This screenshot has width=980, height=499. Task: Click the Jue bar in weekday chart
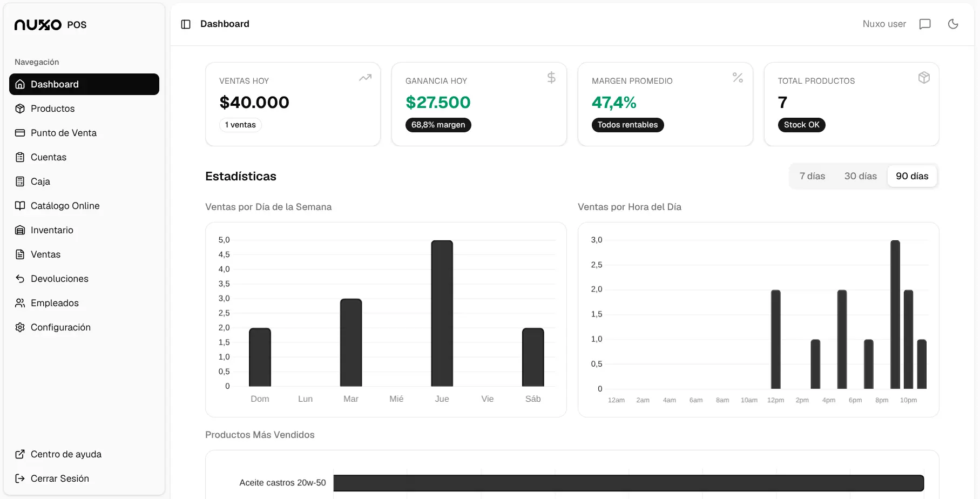point(442,313)
